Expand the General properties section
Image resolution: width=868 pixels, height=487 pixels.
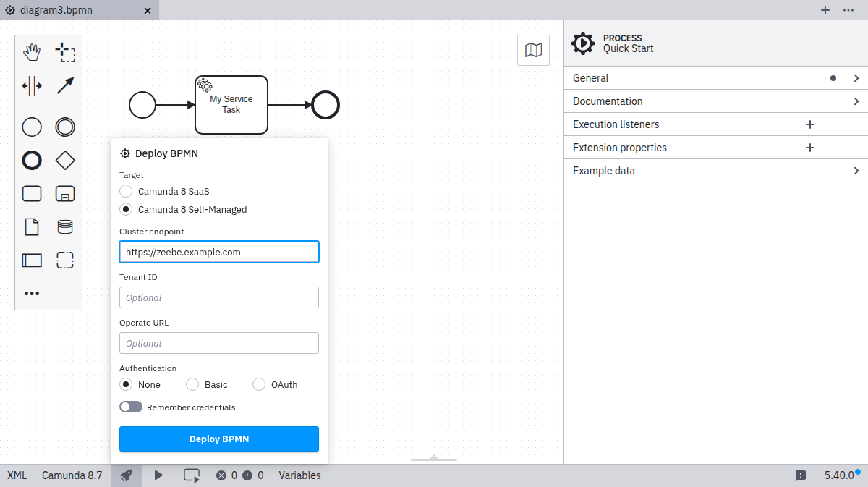point(715,77)
